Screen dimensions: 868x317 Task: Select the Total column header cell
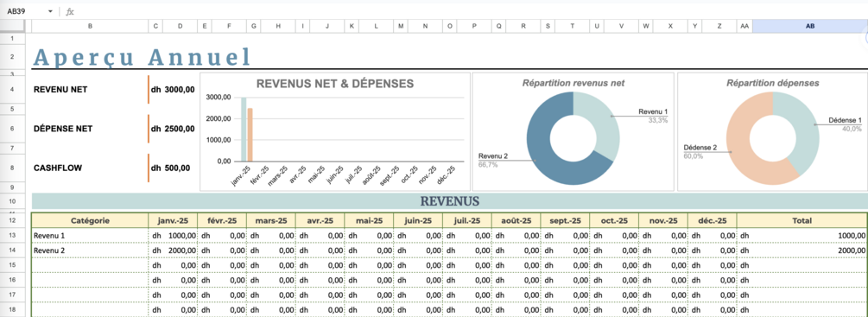pos(801,220)
